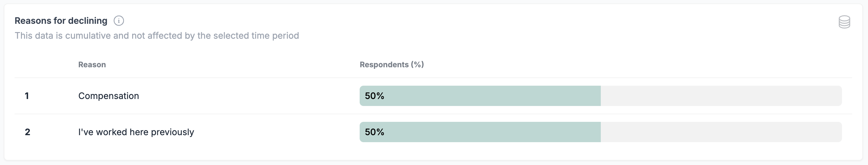Viewport: 868px width, 165px height.
Task: Select the Compensation reason label
Action: click(x=109, y=96)
